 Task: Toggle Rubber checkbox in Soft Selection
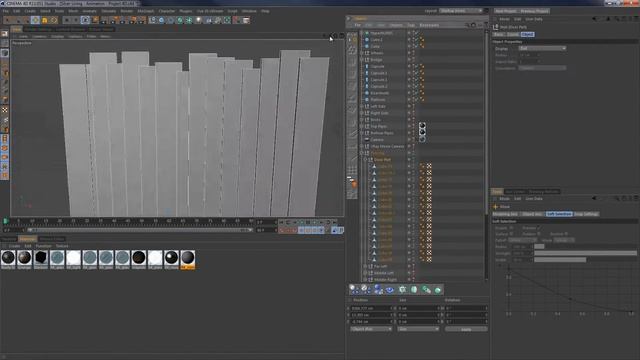pyautogui.click(x=540, y=234)
